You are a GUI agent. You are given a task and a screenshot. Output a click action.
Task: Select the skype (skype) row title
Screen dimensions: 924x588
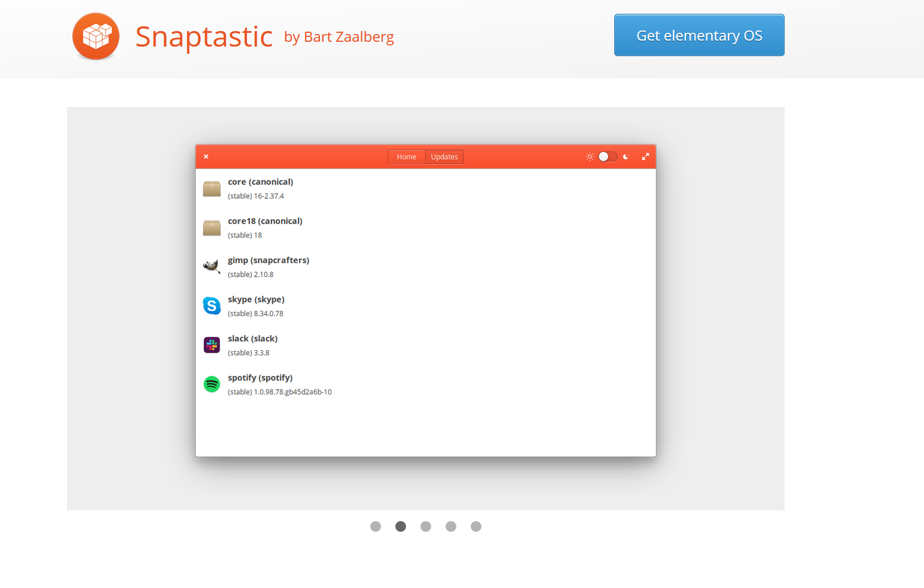pyautogui.click(x=256, y=299)
